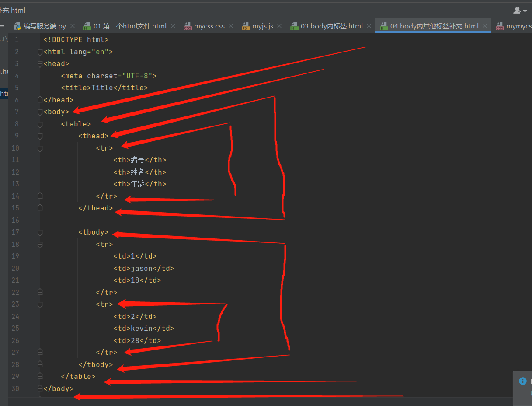Click the <td>kevin</td> code line
532x406 pixels.
pos(144,329)
